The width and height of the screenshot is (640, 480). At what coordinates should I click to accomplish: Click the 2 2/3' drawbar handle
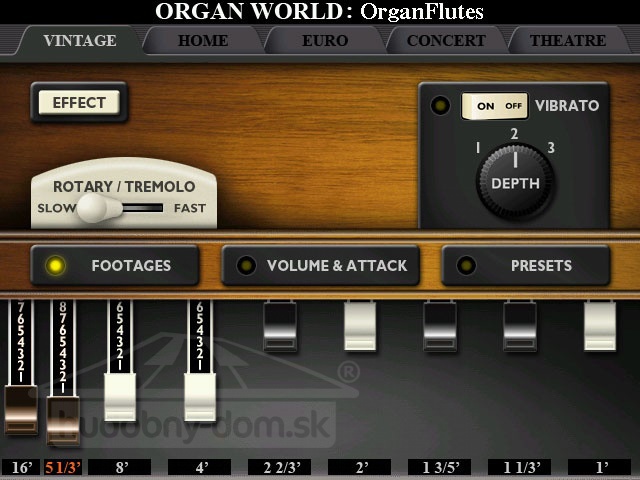click(x=280, y=327)
